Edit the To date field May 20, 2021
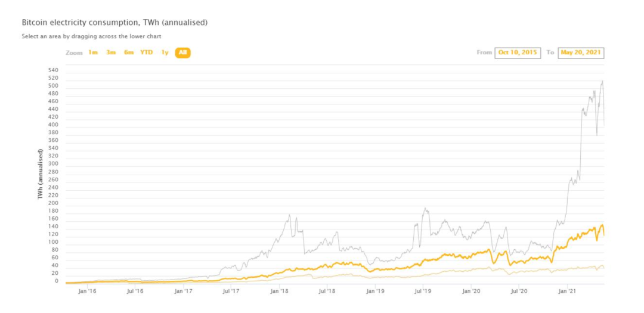 (581, 53)
